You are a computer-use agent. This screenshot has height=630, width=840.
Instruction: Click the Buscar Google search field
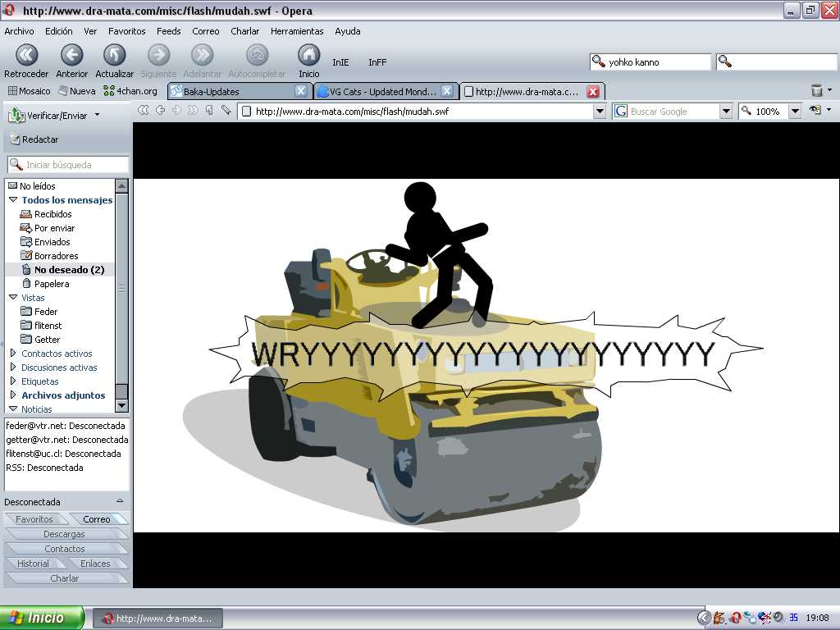point(666,112)
